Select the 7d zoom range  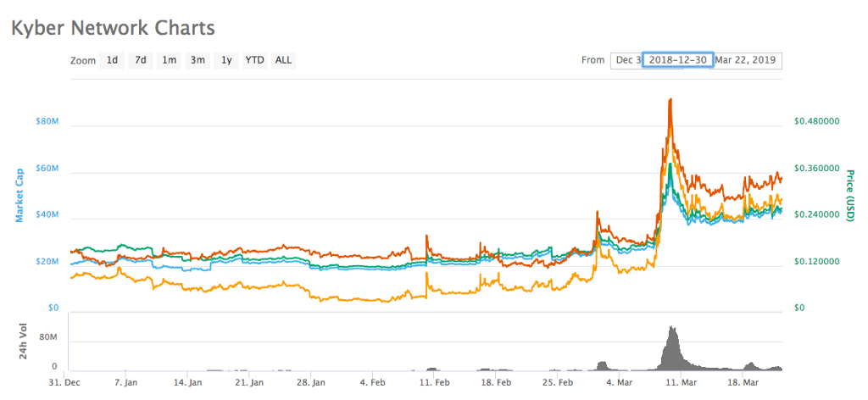pyautogui.click(x=141, y=60)
